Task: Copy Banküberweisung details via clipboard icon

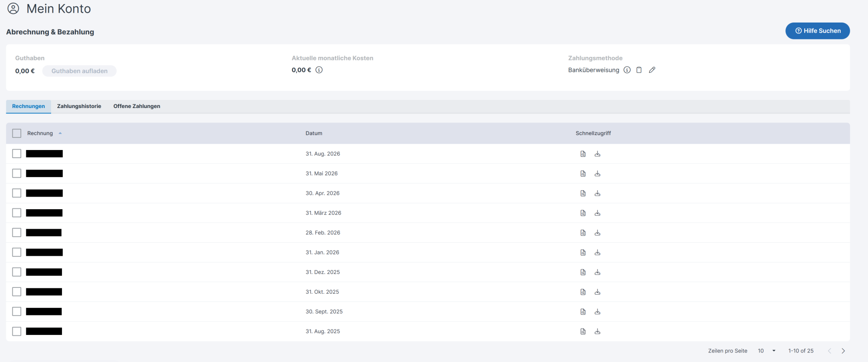Action: [639, 70]
